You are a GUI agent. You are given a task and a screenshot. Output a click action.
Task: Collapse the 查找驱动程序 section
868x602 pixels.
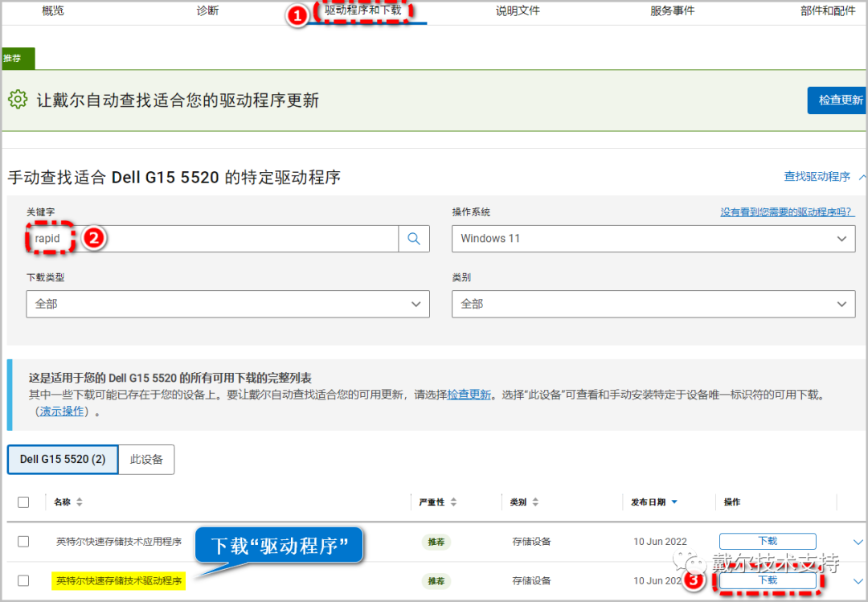[x=825, y=177]
